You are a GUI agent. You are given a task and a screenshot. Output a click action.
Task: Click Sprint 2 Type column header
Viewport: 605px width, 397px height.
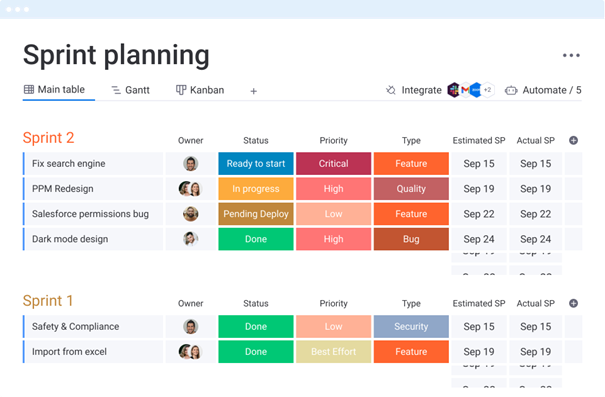pyautogui.click(x=411, y=140)
